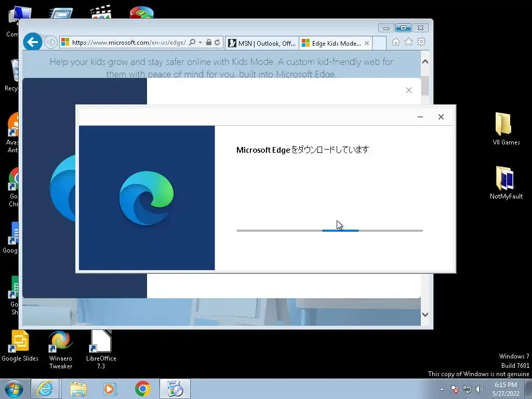
Task: Minimize the Internet Explorer window
Action: pos(386,28)
